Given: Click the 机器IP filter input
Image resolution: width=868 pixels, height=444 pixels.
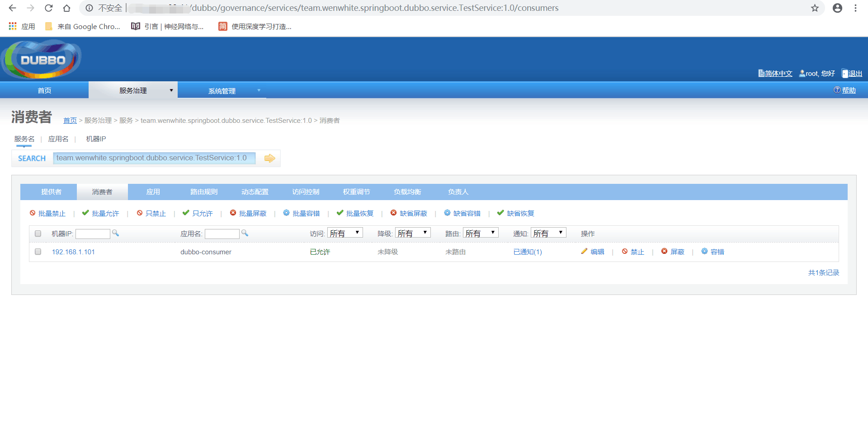Looking at the screenshot, I should point(93,234).
